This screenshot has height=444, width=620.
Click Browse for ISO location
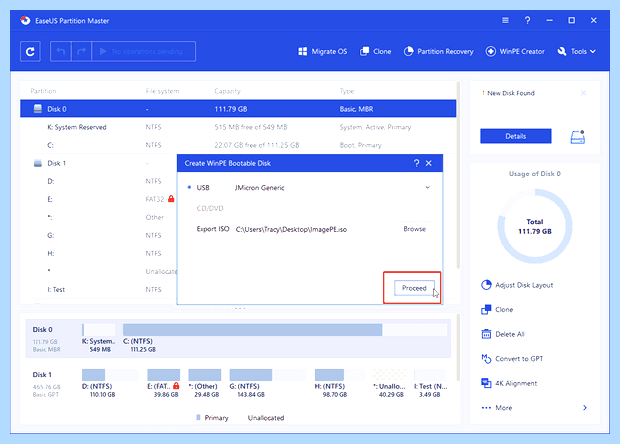click(x=414, y=229)
